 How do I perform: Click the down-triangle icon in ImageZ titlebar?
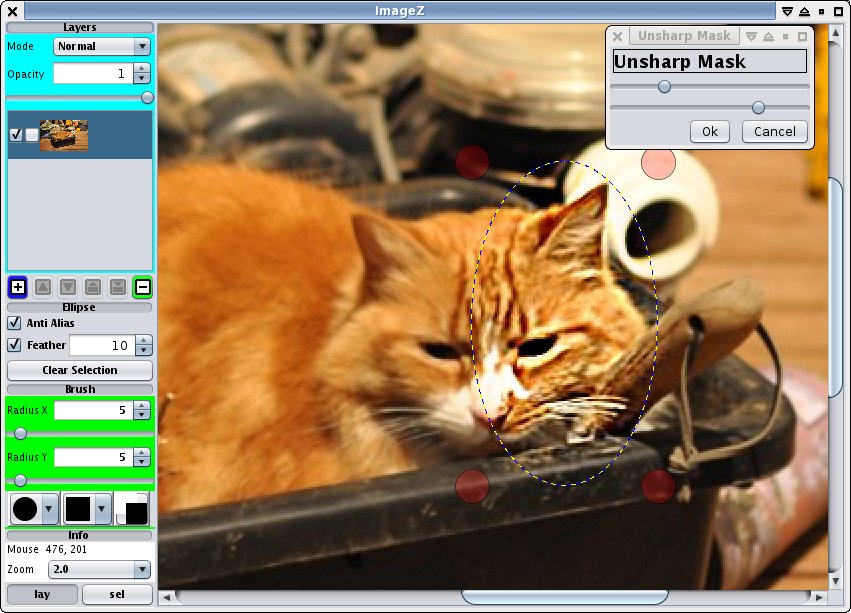click(787, 11)
